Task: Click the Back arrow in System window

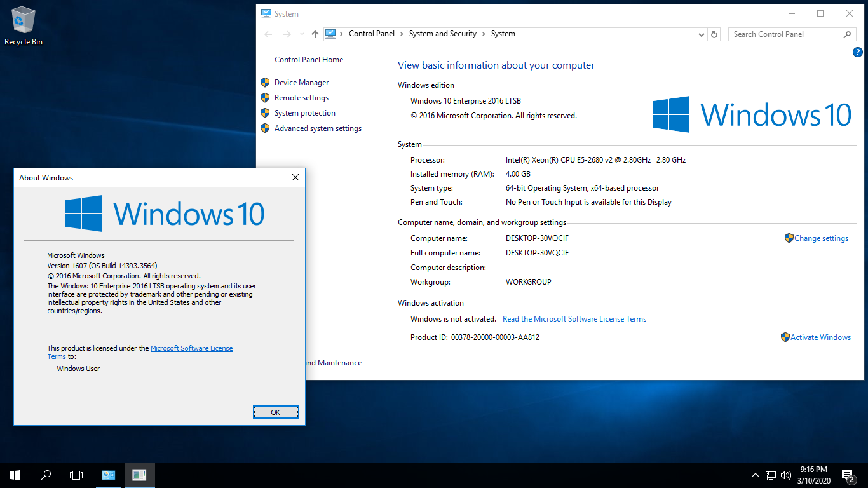Action: (268, 34)
